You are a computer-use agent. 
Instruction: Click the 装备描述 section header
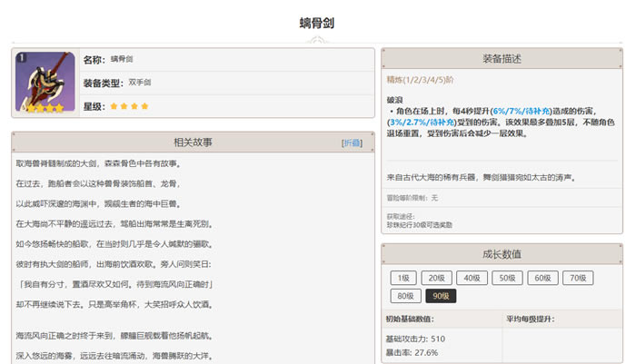(x=501, y=59)
